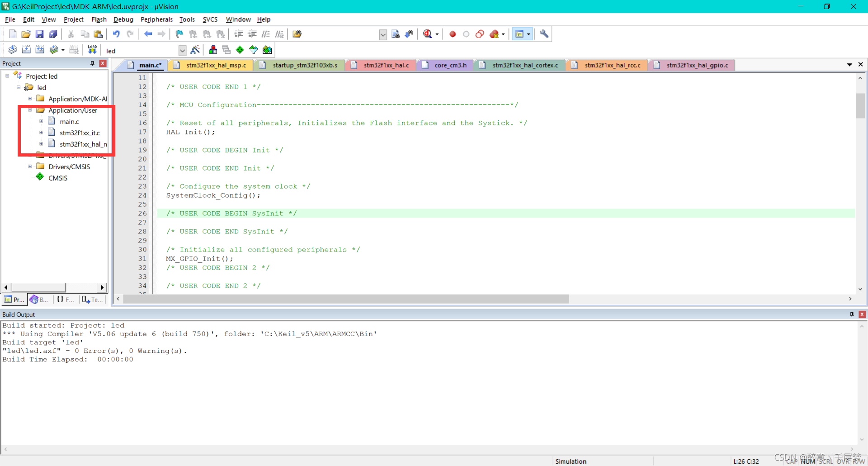Insert a bookmark with the flag icon
Image resolution: width=868 pixels, height=466 pixels.
point(179,34)
